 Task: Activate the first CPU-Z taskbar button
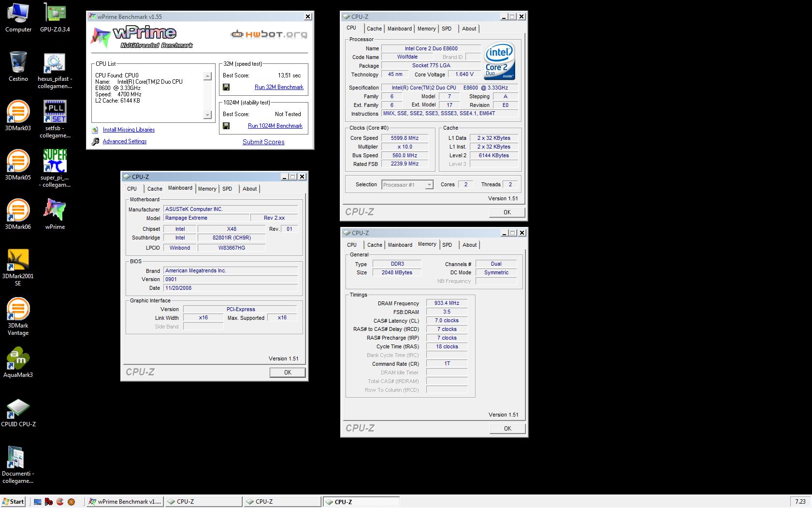coord(204,502)
